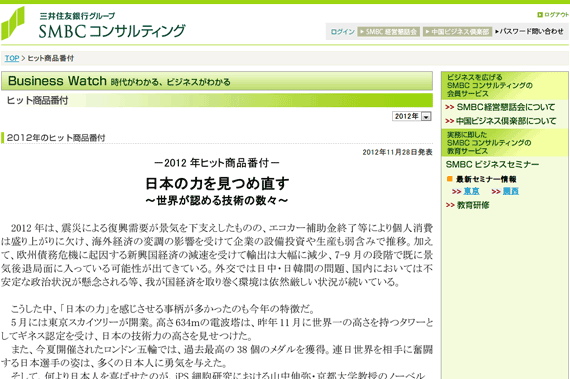Open 中国ビジネス倶楽部について sidebar link
Screen dimensions: 570x379
click(x=506, y=121)
